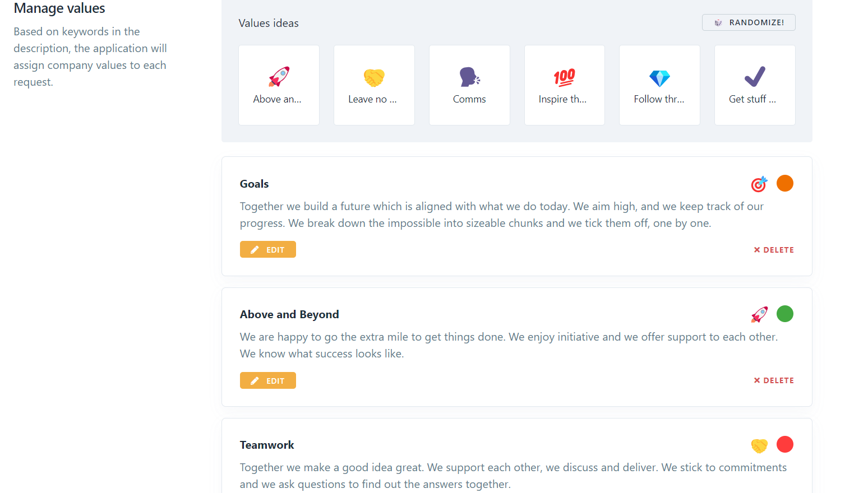Click the checkmark icon on the Get stuff... card
This screenshot has height=493, width=868.
(x=755, y=76)
